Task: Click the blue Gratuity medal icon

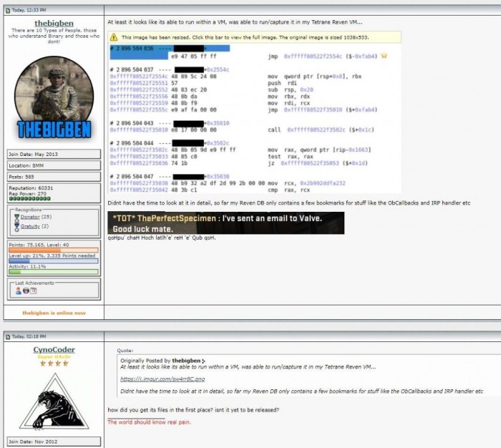Action: [x=16, y=227]
